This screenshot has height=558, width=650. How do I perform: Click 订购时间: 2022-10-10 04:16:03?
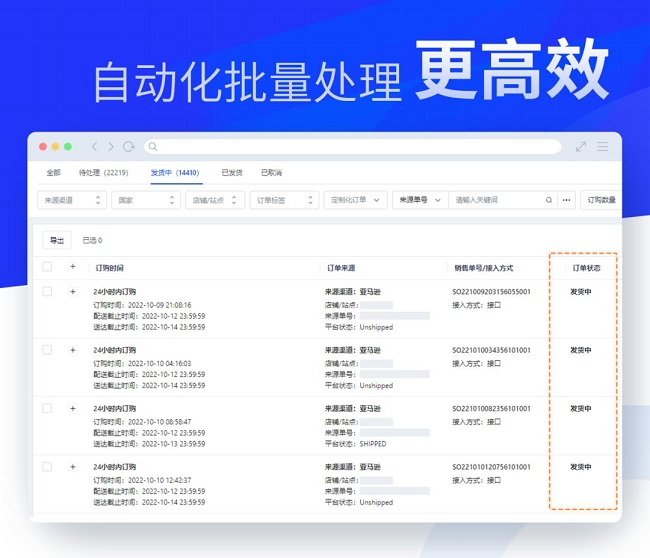pos(142,363)
